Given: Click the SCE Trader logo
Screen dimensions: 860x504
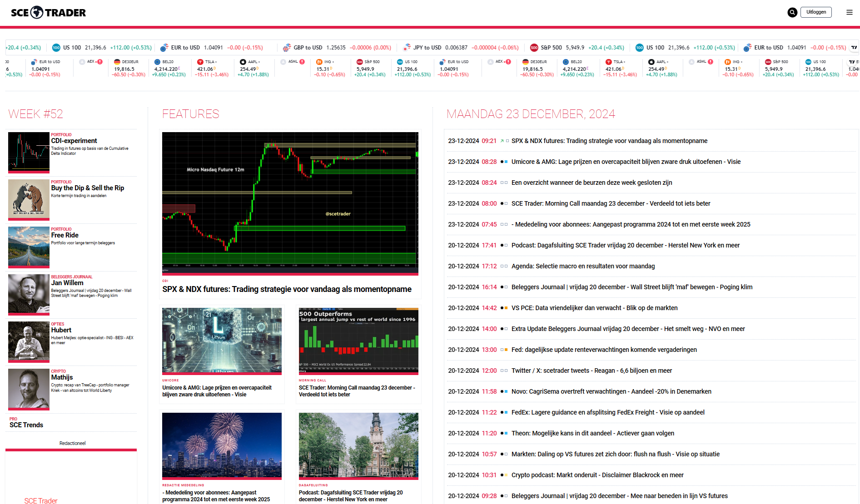Looking at the screenshot, I should (x=48, y=13).
